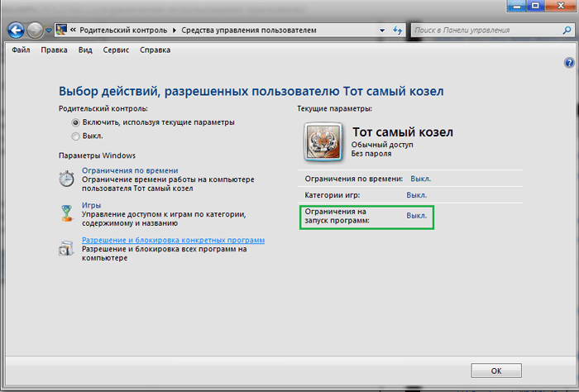Select the 'Выкл.' parental control radio button

76,136
